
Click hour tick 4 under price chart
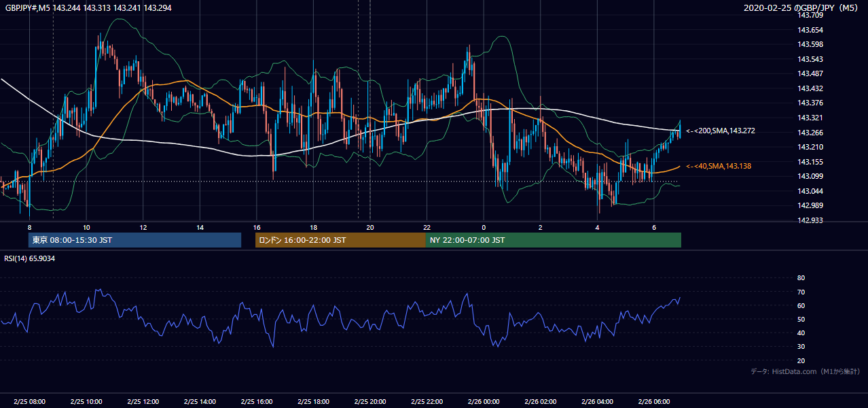pos(597,227)
